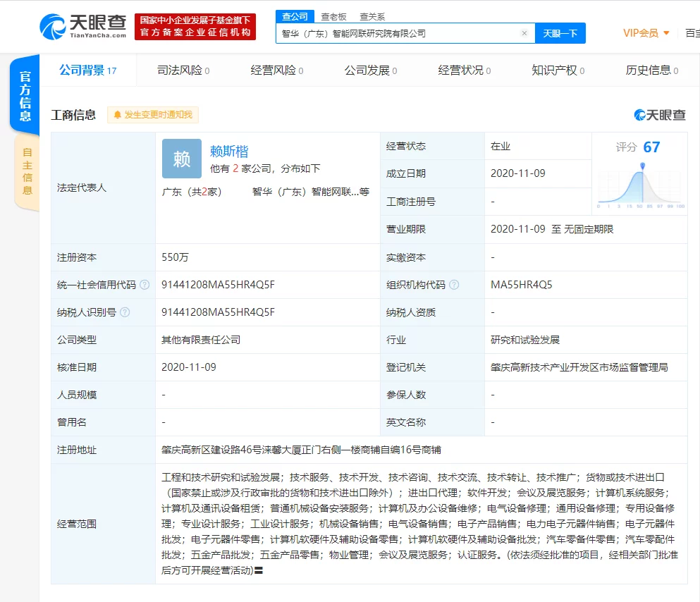This screenshot has height=602, width=700.
Task: Click the registered capital 550万 value
Action: pos(175,257)
